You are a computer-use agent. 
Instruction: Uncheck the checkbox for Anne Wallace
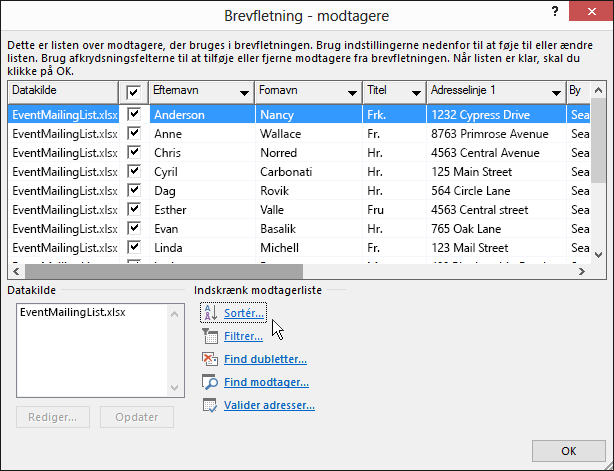[134, 133]
